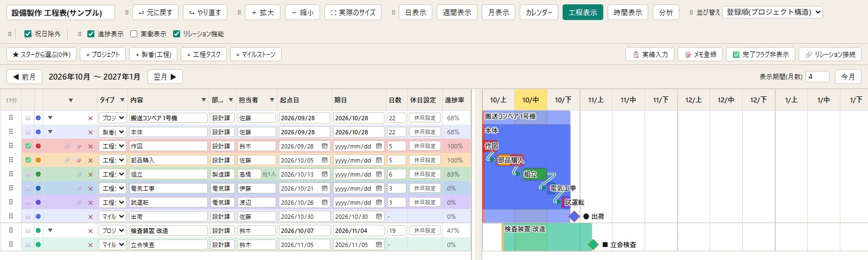Viewport: 868px width, 260px height.
Task: Click the リレーション接続 button
Action: click(829, 55)
